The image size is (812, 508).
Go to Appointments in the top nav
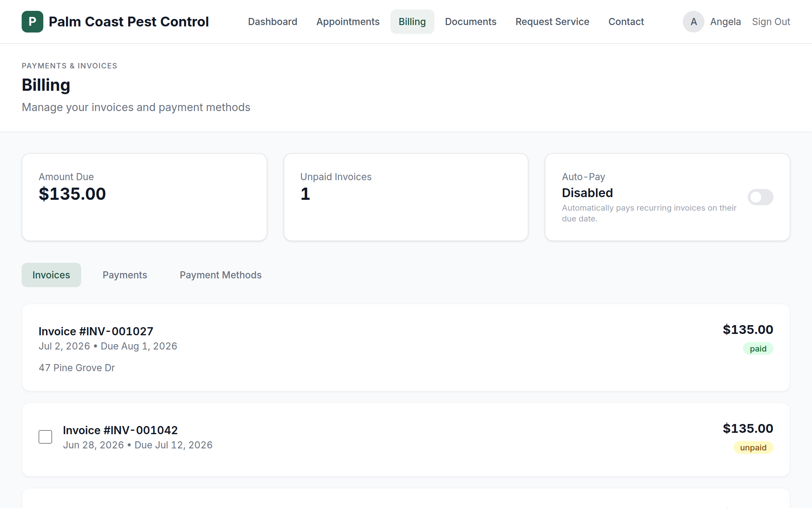[x=348, y=22]
